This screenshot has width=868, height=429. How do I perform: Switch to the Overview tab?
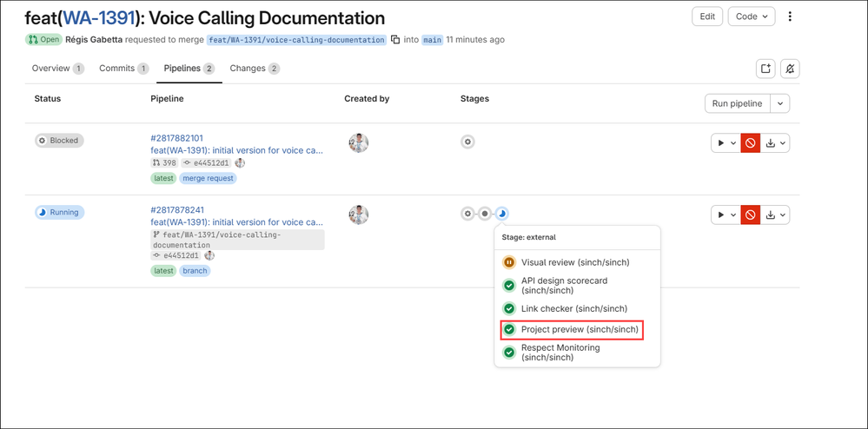coord(57,69)
